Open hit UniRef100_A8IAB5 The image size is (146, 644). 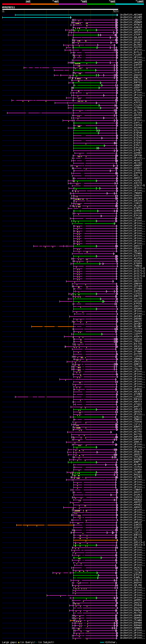[x=131, y=17]
